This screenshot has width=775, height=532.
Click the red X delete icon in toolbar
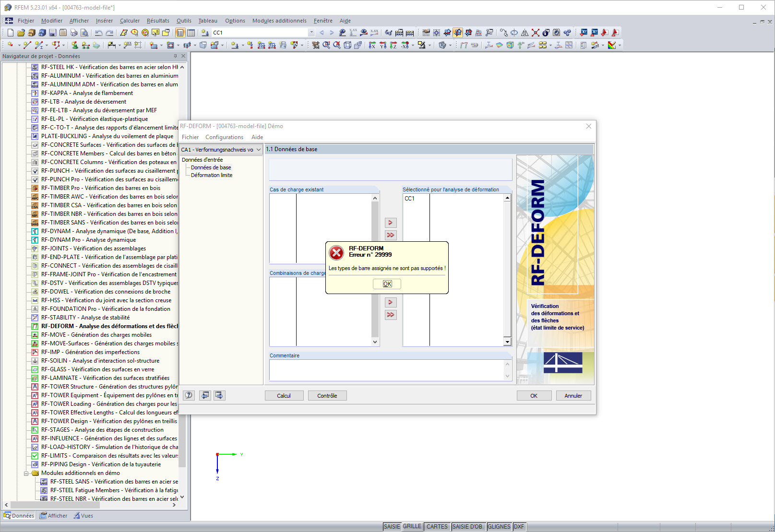pos(535,33)
